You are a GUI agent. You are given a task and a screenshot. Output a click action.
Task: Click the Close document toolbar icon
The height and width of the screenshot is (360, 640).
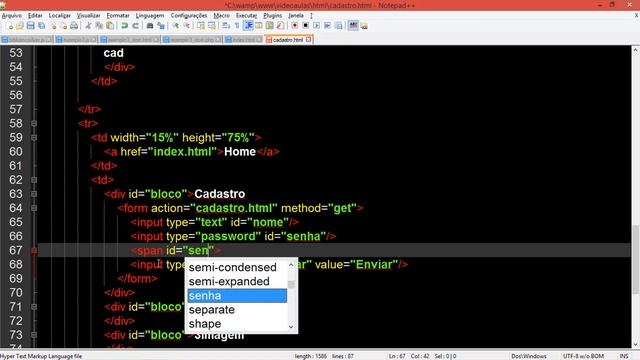coord(53,26)
